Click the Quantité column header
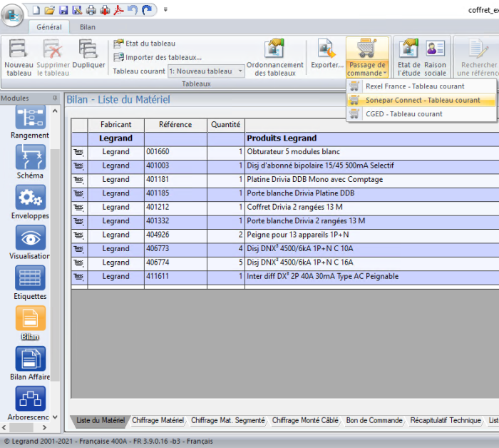Screen dimensions: 499x448 pos(226,125)
